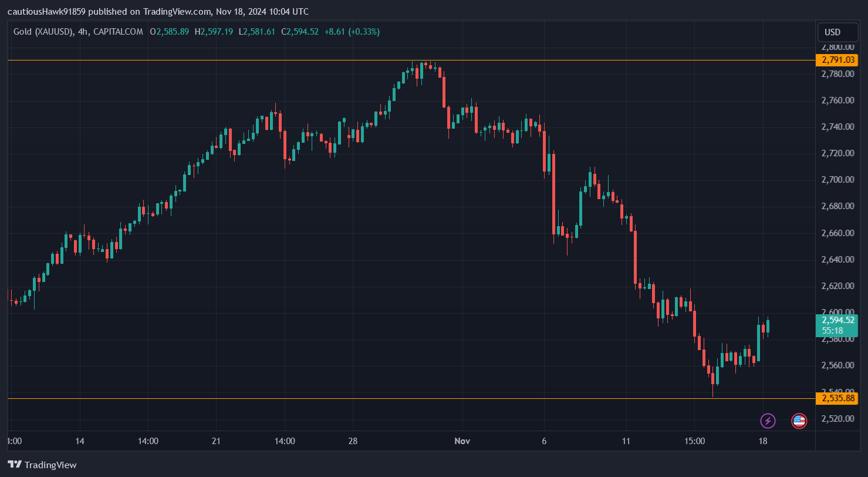Select the USD currency button on price scale
868x477 pixels.
click(x=837, y=32)
